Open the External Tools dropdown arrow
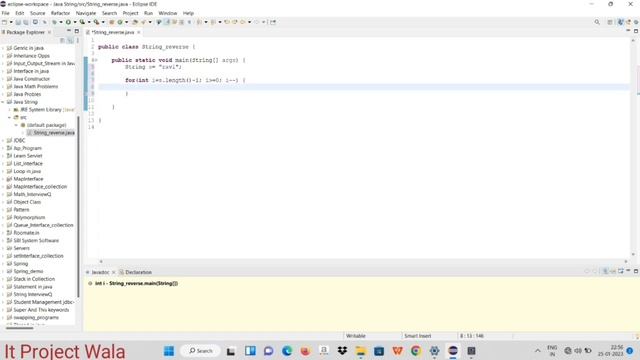The image size is (640, 360). [103, 22]
